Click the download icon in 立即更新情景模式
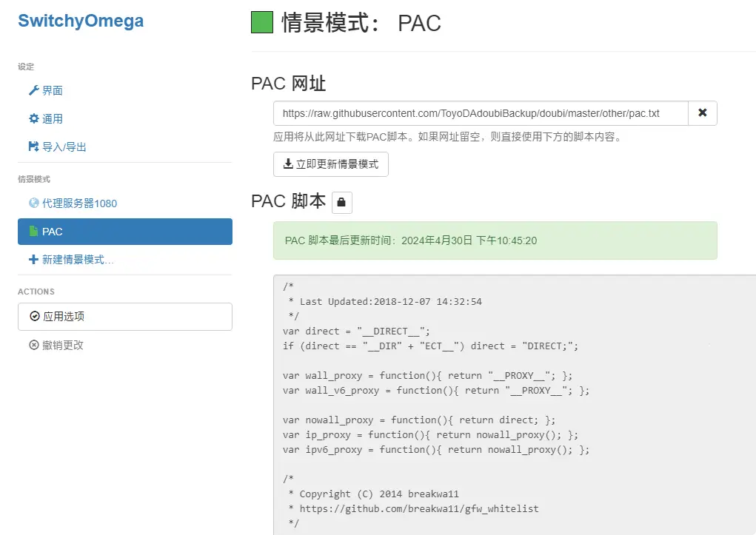The image size is (756, 535). click(x=288, y=164)
